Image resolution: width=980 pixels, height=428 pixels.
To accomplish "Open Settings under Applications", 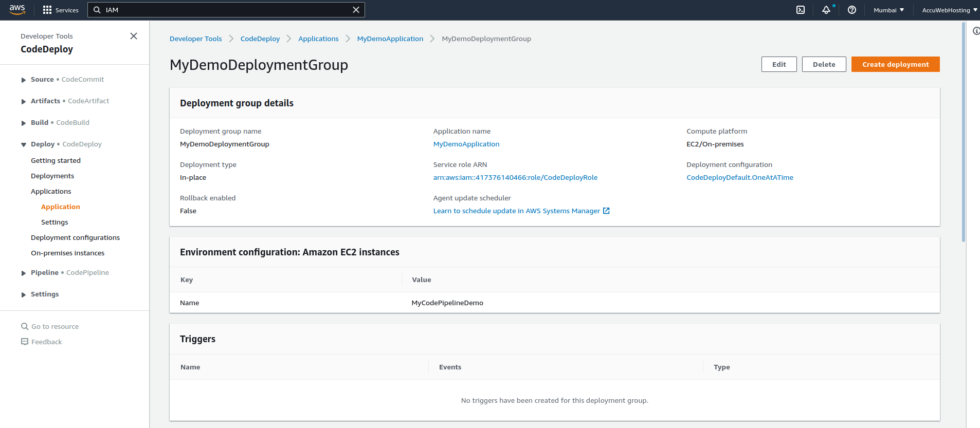I will [55, 222].
